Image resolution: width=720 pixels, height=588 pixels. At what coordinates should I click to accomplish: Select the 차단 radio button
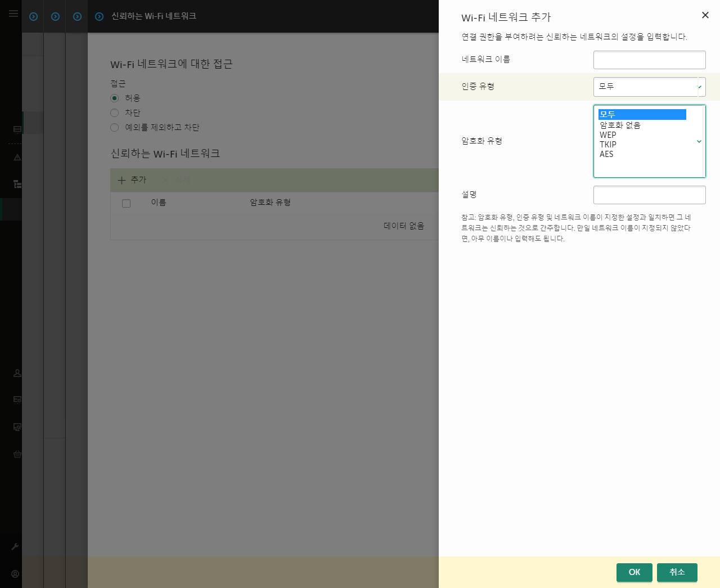pos(114,113)
